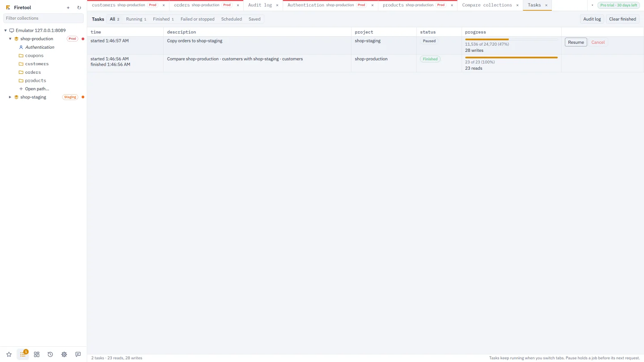Filter tasks by Running

pyautogui.click(x=136, y=19)
